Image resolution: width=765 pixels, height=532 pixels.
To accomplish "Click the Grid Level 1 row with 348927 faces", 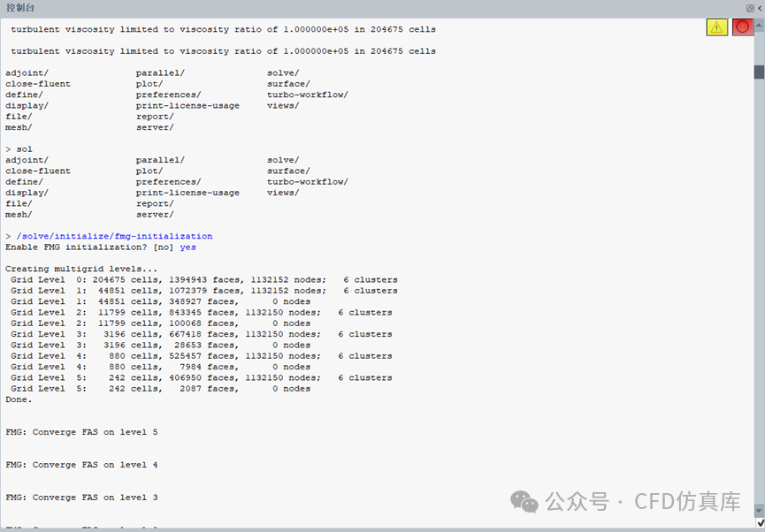I will click(160, 301).
